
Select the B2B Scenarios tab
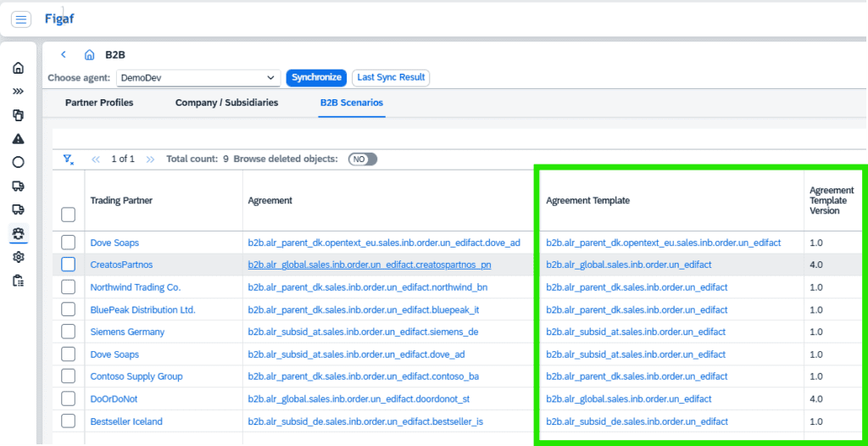(352, 103)
